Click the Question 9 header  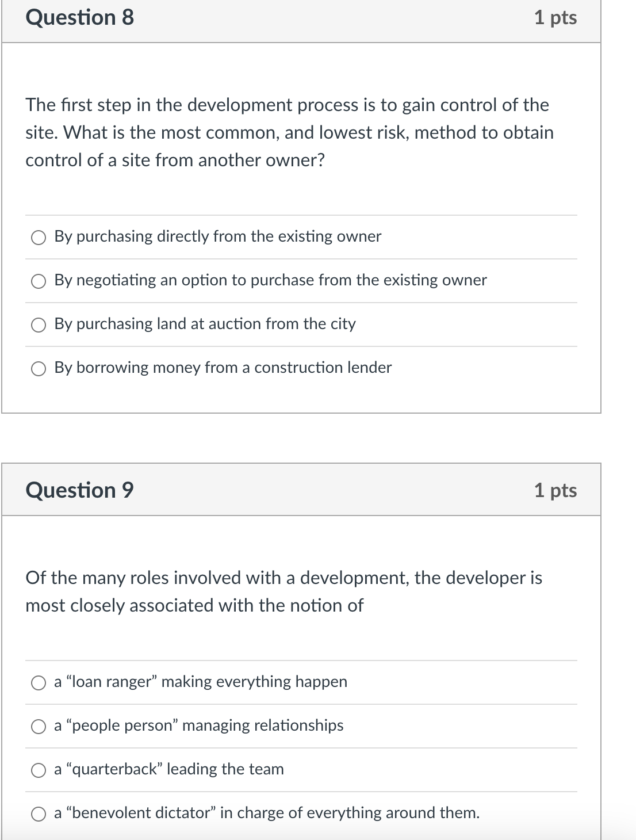pos(80,490)
